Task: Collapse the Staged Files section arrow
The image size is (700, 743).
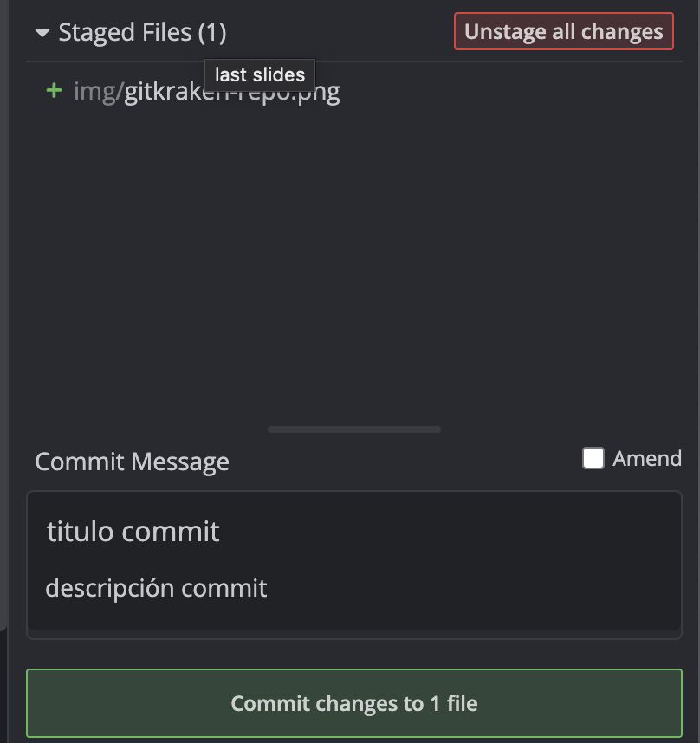Action: click(42, 34)
